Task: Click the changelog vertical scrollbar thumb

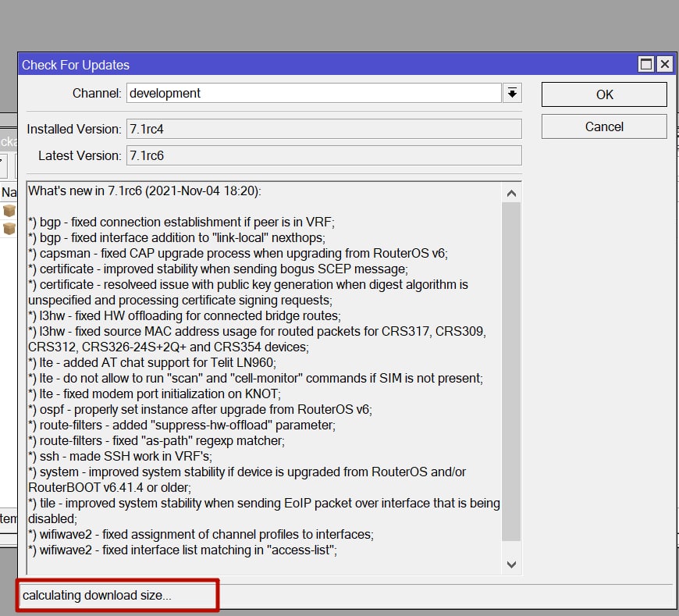Action: 511,372
